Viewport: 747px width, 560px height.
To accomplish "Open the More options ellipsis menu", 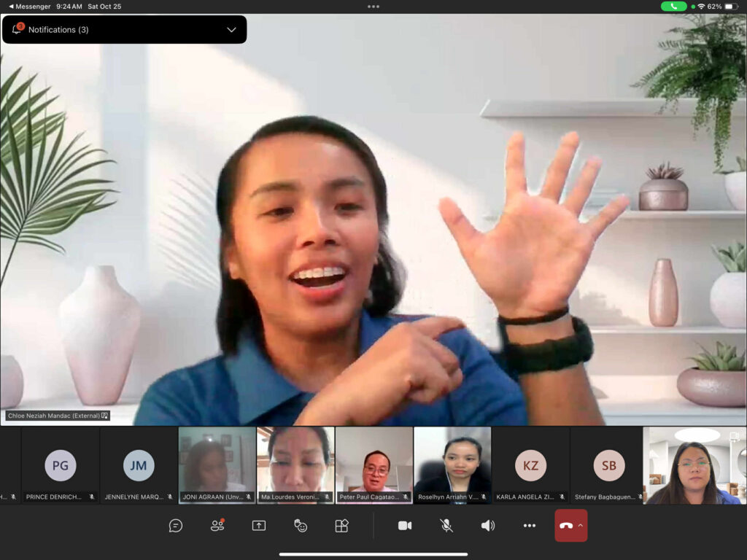I will coord(530,526).
